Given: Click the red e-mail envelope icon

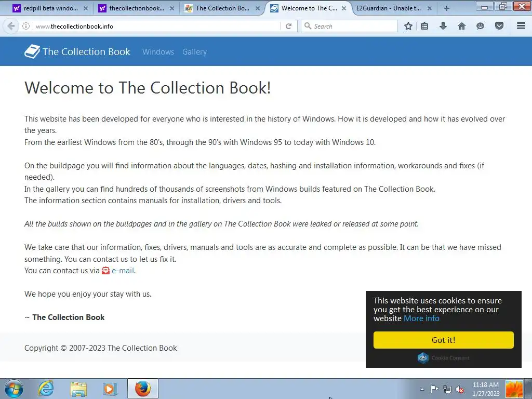Looking at the screenshot, I should [105, 270].
